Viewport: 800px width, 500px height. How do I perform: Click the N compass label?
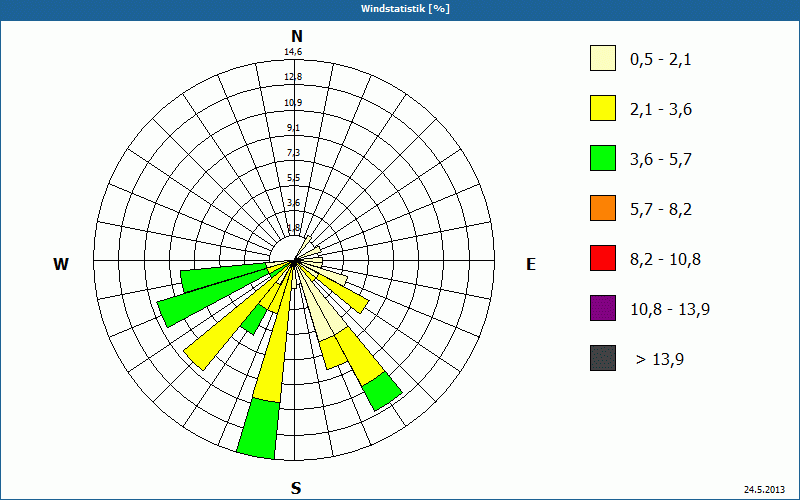[x=296, y=36]
